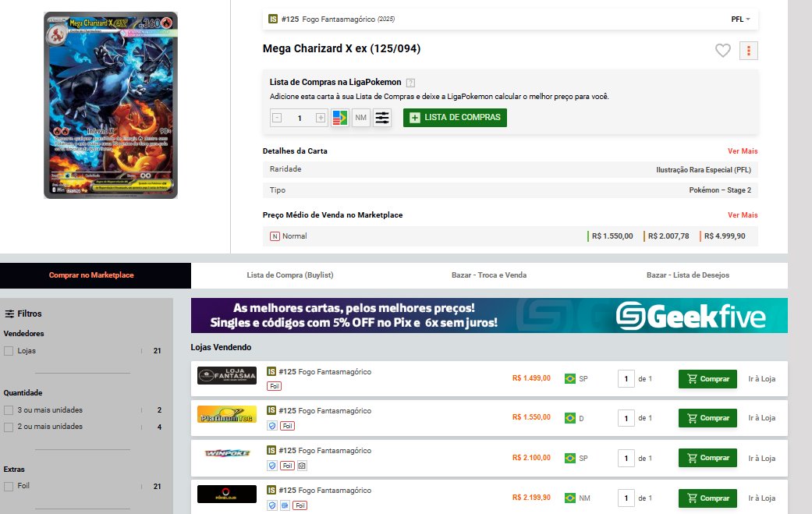Click the IS set icon in Loja Fantasma row

(x=271, y=371)
